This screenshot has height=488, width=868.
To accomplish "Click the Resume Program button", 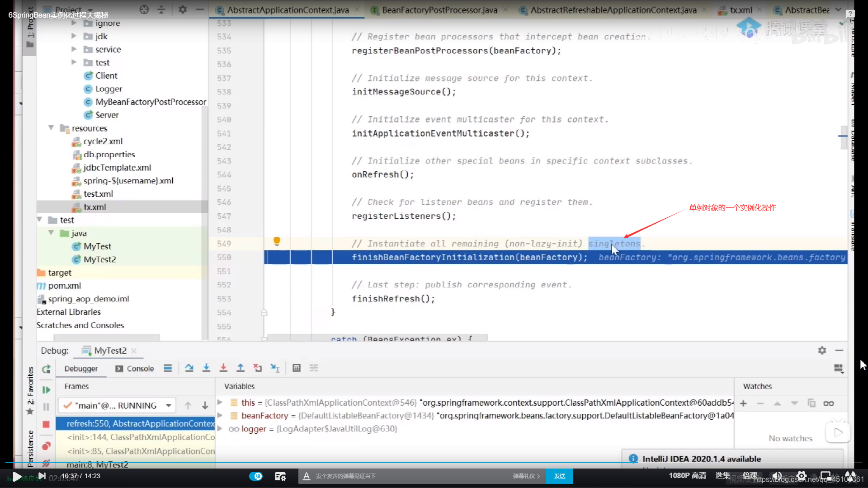I will 46,390.
